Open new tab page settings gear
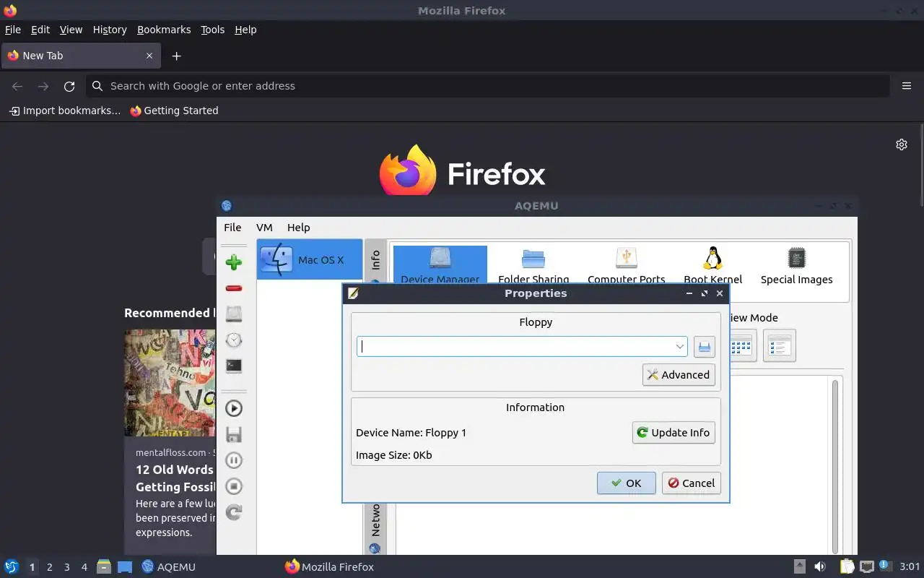 click(x=902, y=144)
